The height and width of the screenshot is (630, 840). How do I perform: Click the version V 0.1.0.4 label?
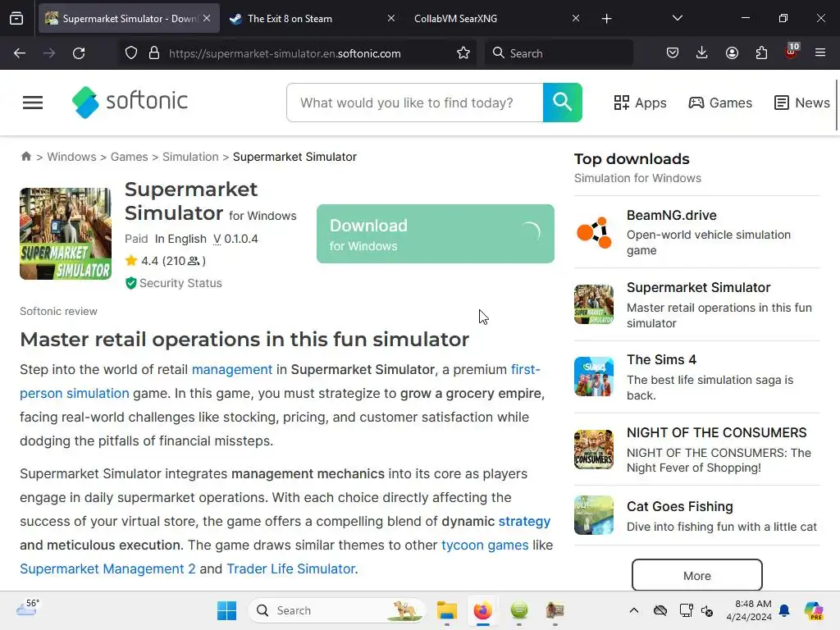tap(235, 239)
